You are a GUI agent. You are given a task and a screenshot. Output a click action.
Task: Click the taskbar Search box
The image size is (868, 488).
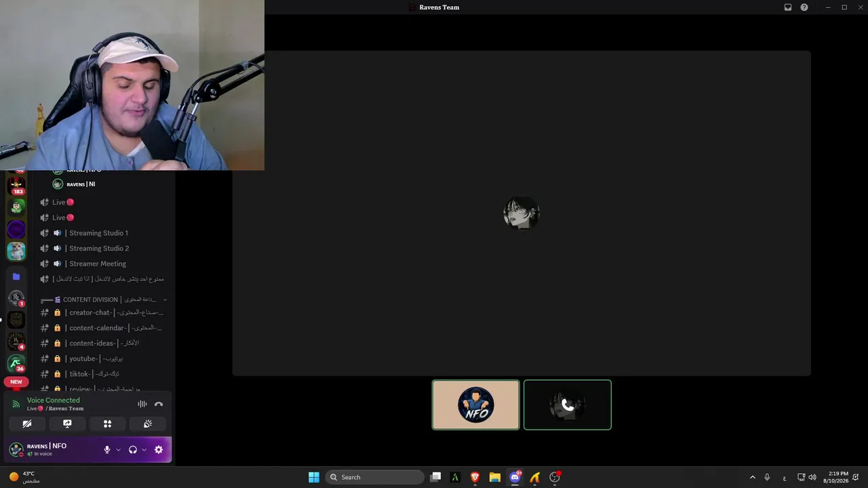tap(375, 477)
